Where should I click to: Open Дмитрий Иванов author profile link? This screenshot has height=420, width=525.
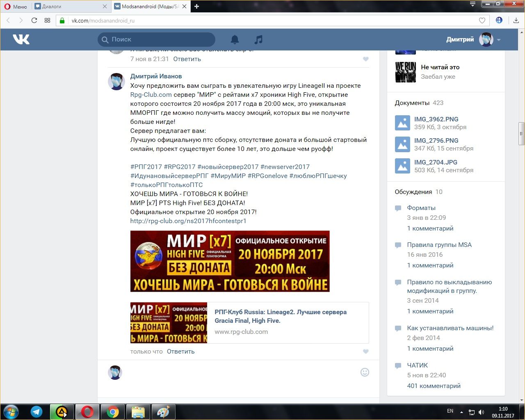pyautogui.click(x=156, y=76)
